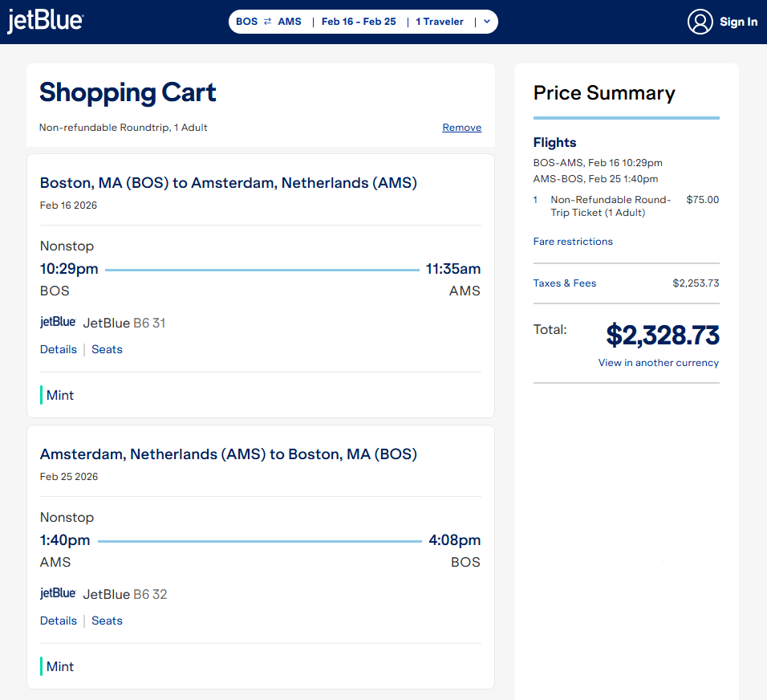Click JetBlue logo beside flight B6 32
Viewport: 767px width, 700px height.
(58, 593)
